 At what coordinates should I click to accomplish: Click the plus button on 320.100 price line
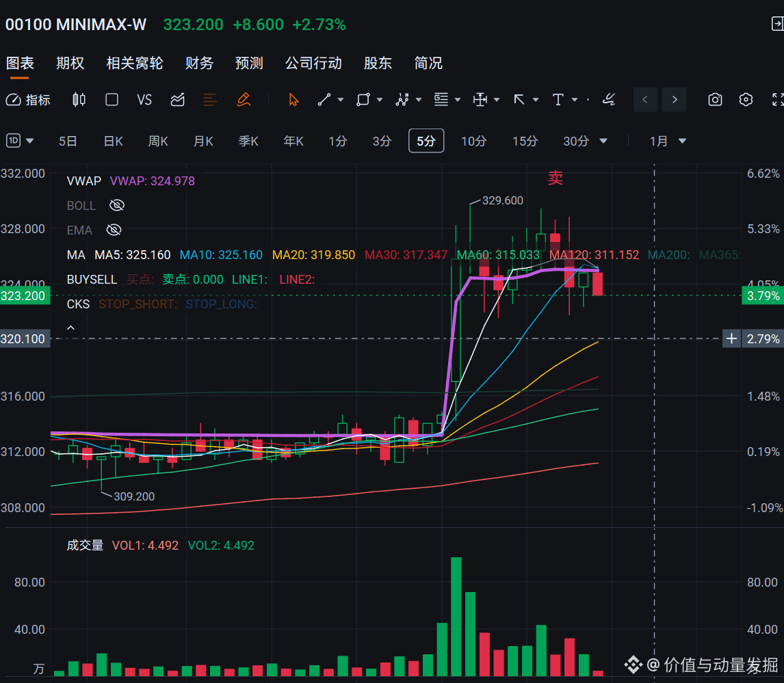(x=731, y=338)
